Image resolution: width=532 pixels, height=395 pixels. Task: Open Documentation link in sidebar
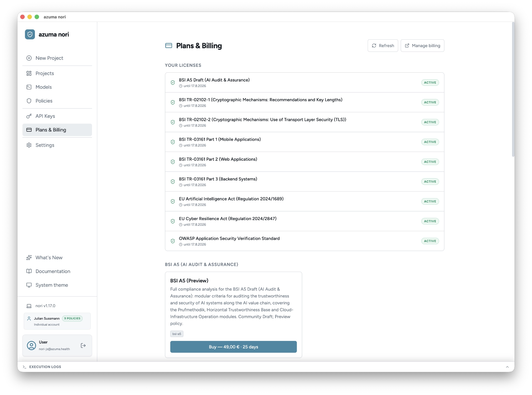tap(57, 271)
